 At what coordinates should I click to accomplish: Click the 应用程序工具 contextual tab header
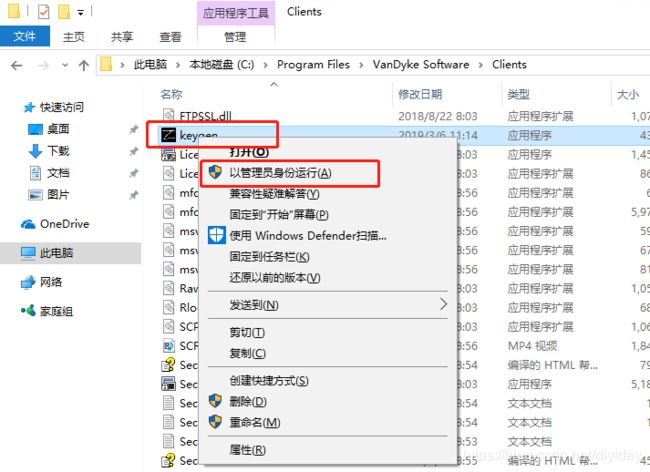pyautogui.click(x=235, y=13)
